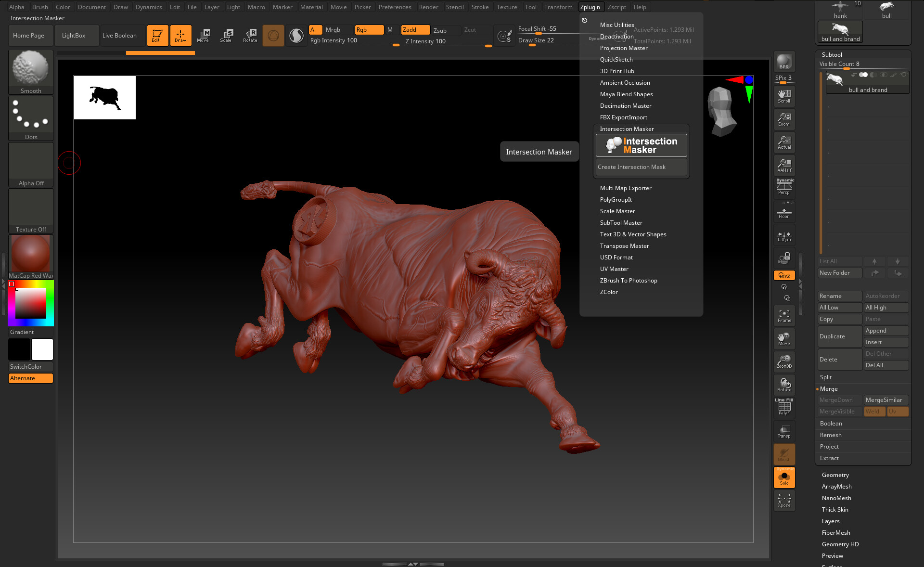Image resolution: width=924 pixels, height=567 pixels.
Task: Open the Transpose Master plugin
Action: pyautogui.click(x=624, y=246)
